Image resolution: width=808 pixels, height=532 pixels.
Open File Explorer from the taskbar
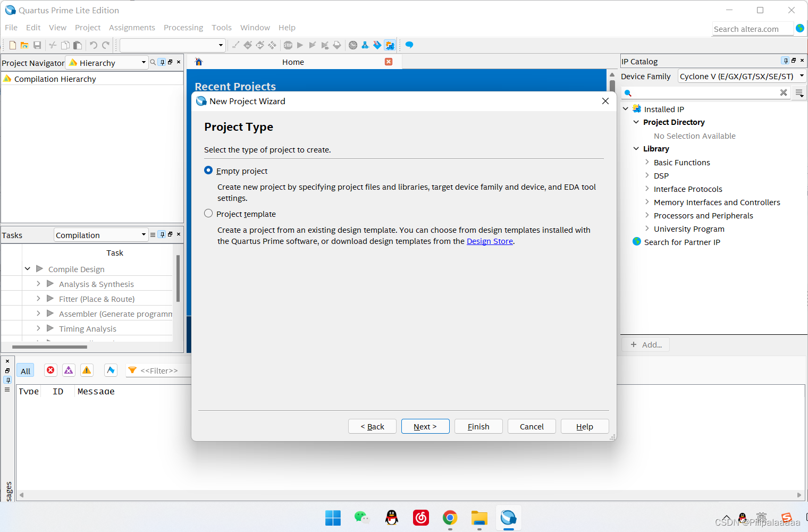[479, 517]
